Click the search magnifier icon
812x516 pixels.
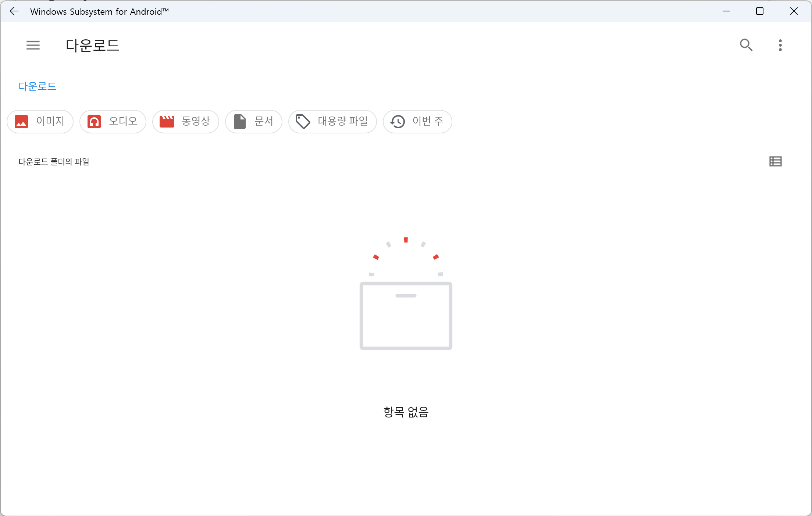pos(746,45)
